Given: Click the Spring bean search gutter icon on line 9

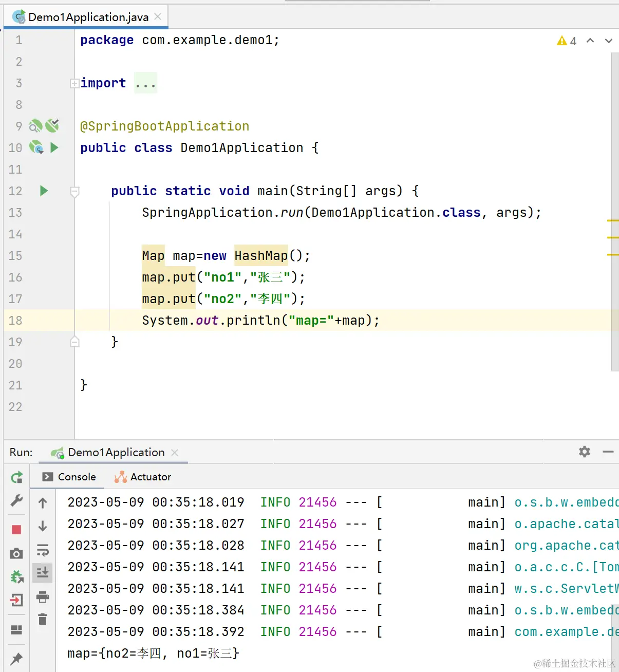Looking at the screenshot, I should pos(35,126).
